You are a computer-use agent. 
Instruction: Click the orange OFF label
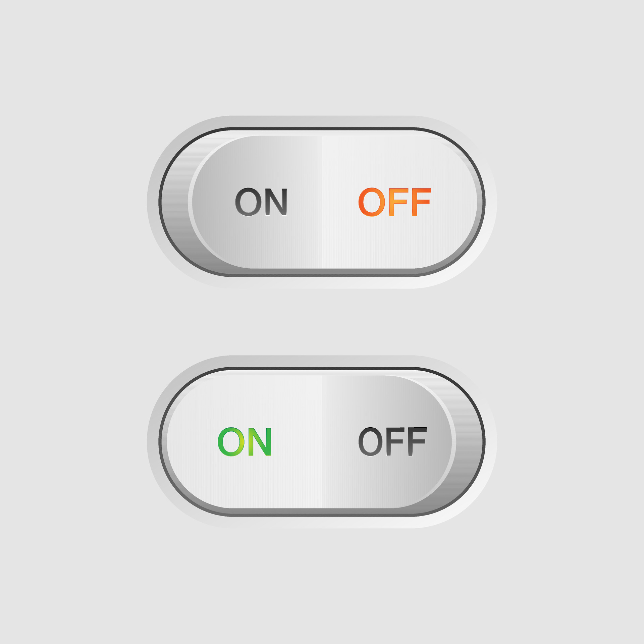[394, 202]
